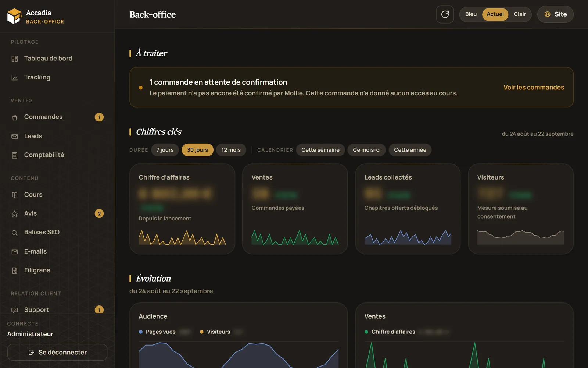Click the Commandes badge showing 1

click(x=99, y=117)
